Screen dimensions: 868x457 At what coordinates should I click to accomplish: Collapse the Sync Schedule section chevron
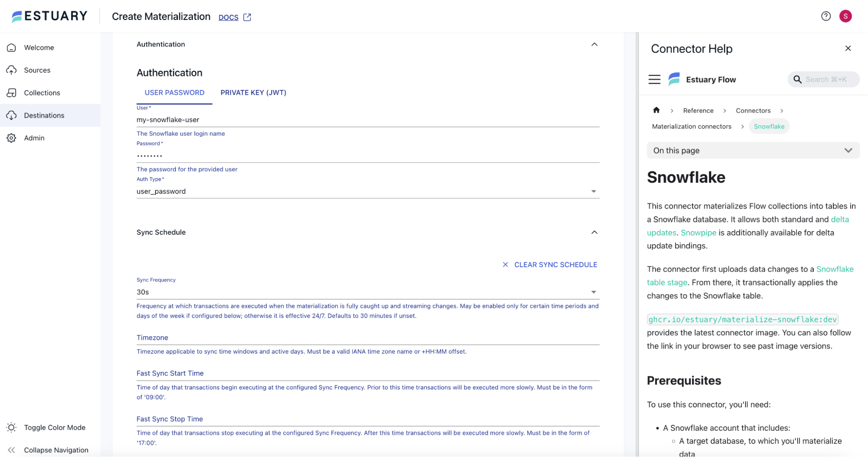[594, 232]
